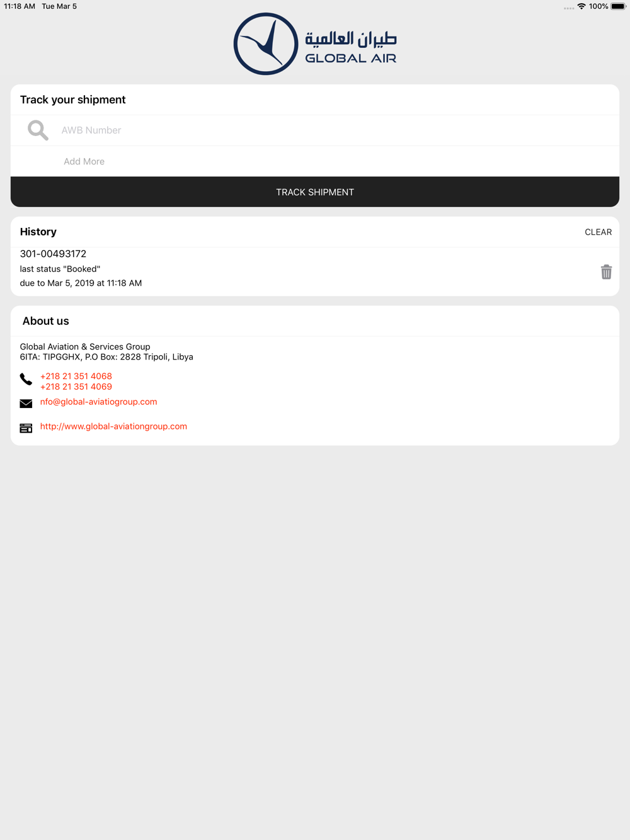
Task: Open the nfo@global-aviatiogroup.com email link
Action: tap(98, 402)
